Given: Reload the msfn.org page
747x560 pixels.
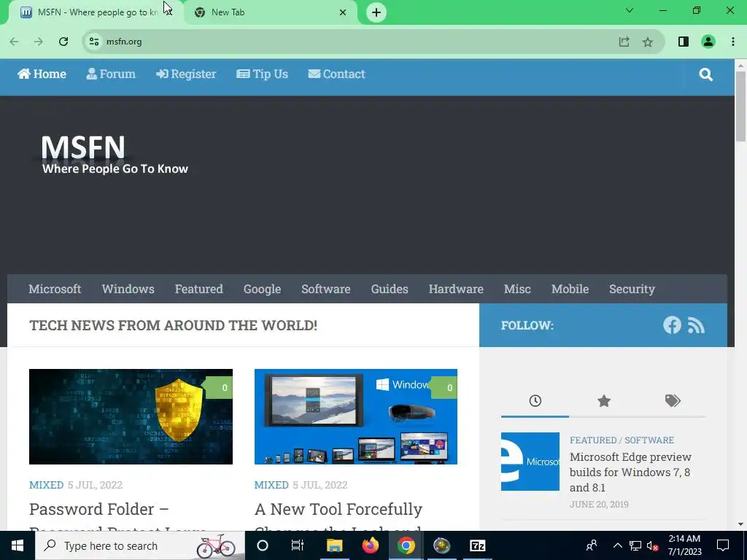Looking at the screenshot, I should coord(63,42).
